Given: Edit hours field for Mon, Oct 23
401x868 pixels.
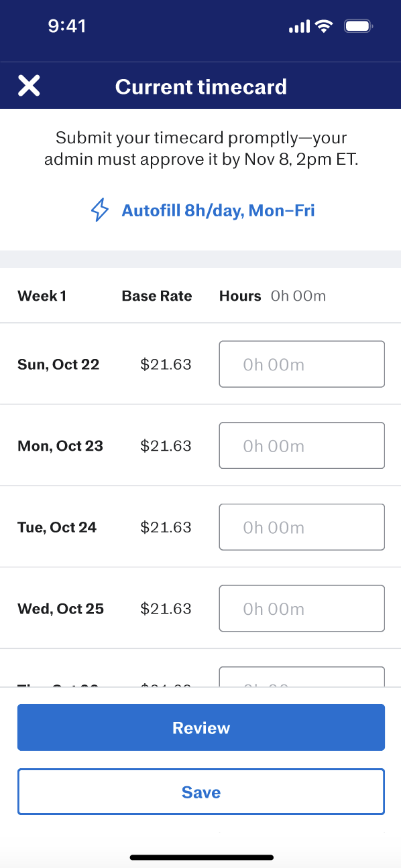Looking at the screenshot, I should point(302,445).
